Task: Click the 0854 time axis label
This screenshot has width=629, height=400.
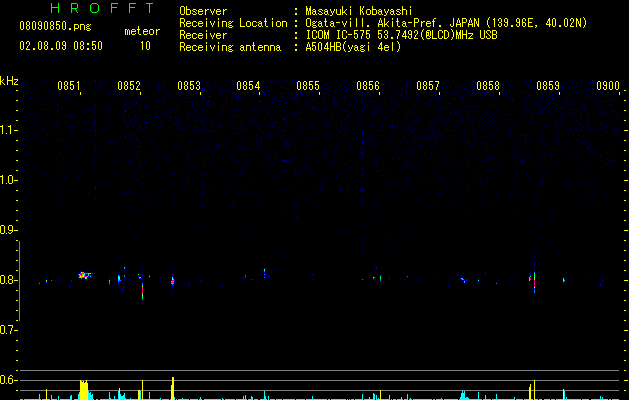Action: point(248,86)
